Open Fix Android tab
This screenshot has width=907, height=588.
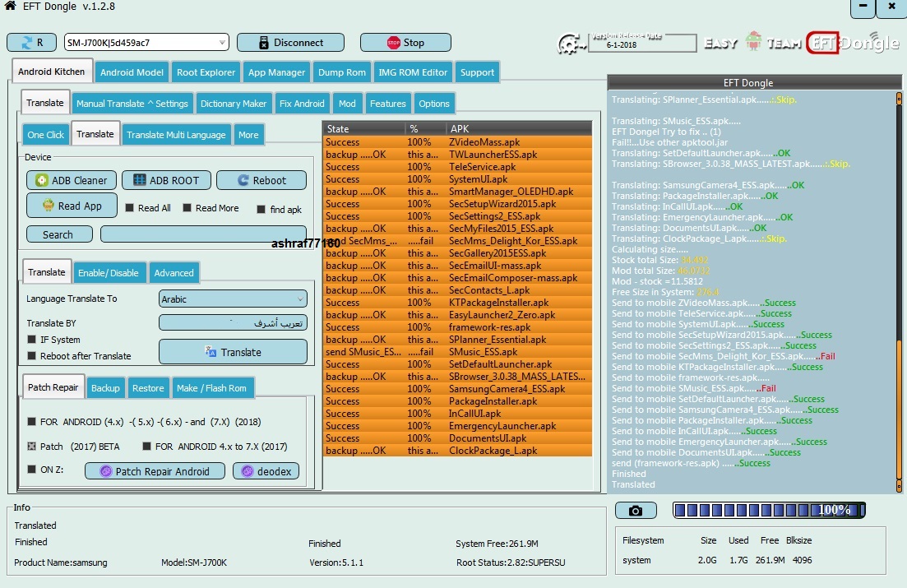click(302, 104)
